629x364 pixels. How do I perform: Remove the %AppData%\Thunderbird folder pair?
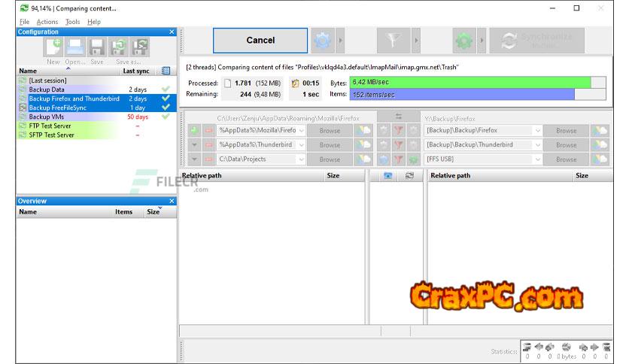pyautogui.click(x=208, y=144)
